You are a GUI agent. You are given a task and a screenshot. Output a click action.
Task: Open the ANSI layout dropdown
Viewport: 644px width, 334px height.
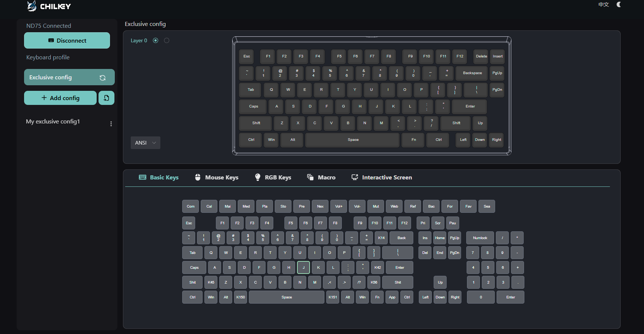click(146, 143)
